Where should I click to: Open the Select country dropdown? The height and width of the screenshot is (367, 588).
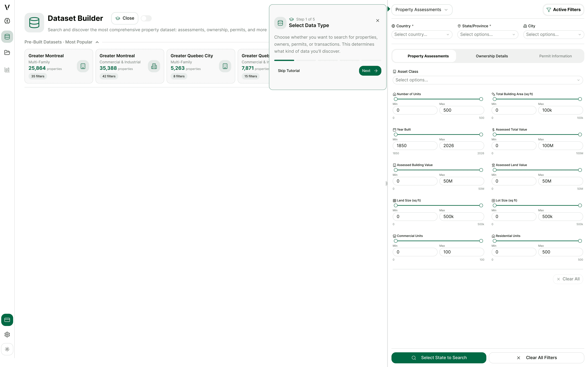point(422,34)
